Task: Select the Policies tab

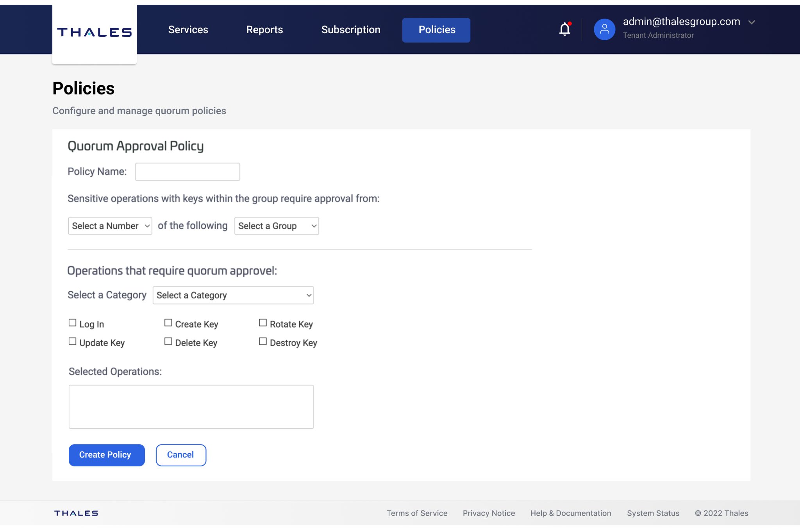Action: click(x=436, y=30)
